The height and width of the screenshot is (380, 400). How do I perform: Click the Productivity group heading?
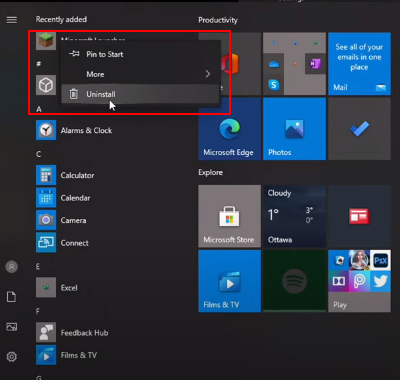tap(218, 20)
